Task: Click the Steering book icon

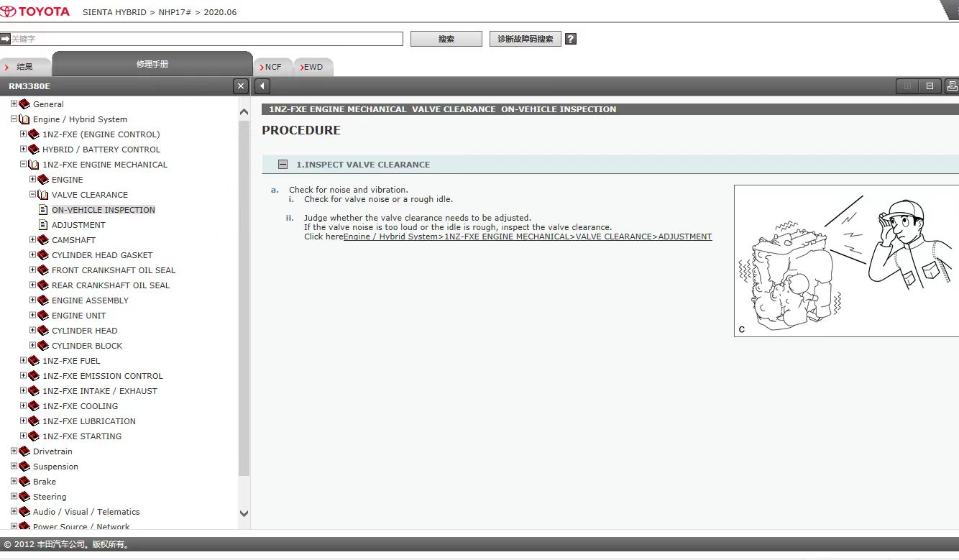Action: [x=24, y=497]
